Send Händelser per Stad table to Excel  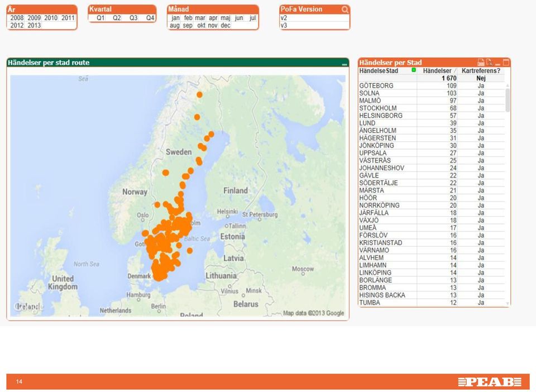coord(490,62)
